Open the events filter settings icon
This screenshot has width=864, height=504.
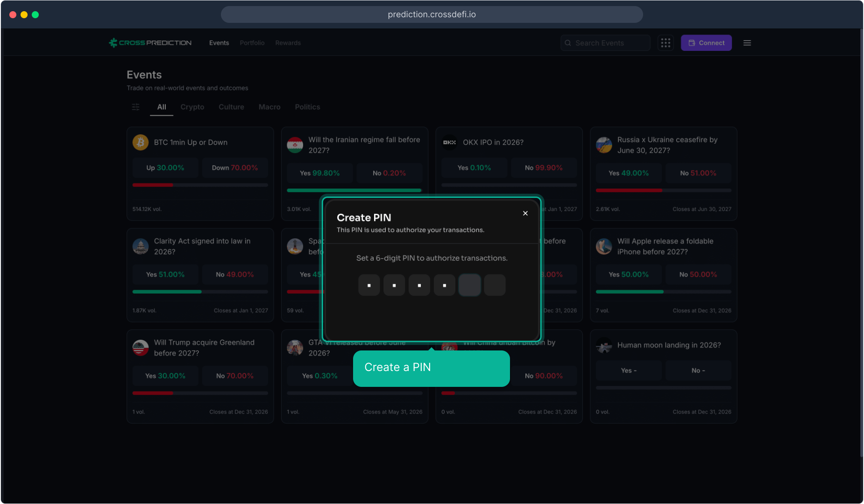tap(136, 107)
